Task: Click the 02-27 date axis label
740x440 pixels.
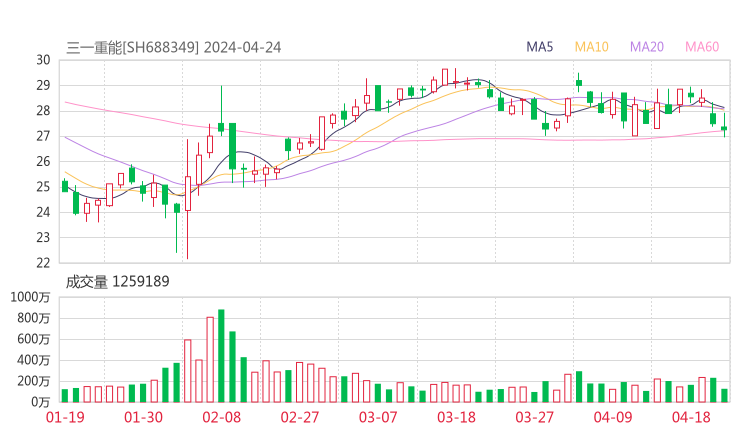Action: tap(300, 417)
